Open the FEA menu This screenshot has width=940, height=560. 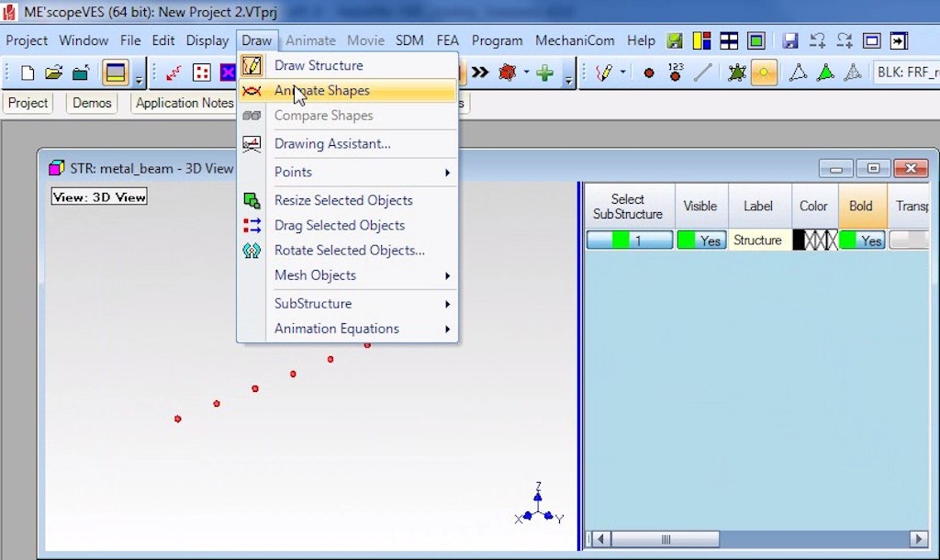pos(447,40)
